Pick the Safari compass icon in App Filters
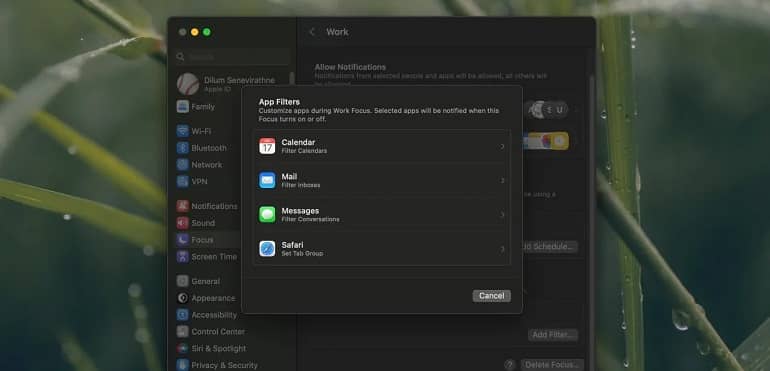This screenshot has width=770, height=371. tap(267, 249)
